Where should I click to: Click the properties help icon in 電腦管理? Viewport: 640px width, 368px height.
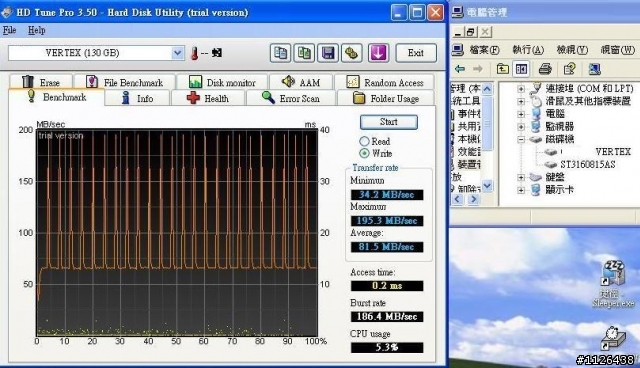pyautogui.click(x=569, y=69)
